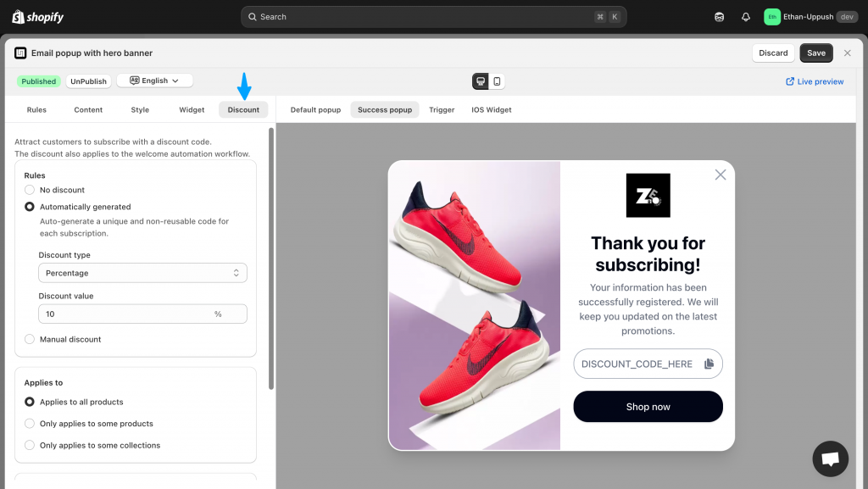The image size is (868, 489).
Task: Open the live chat support bubble
Action: point(830,458)
